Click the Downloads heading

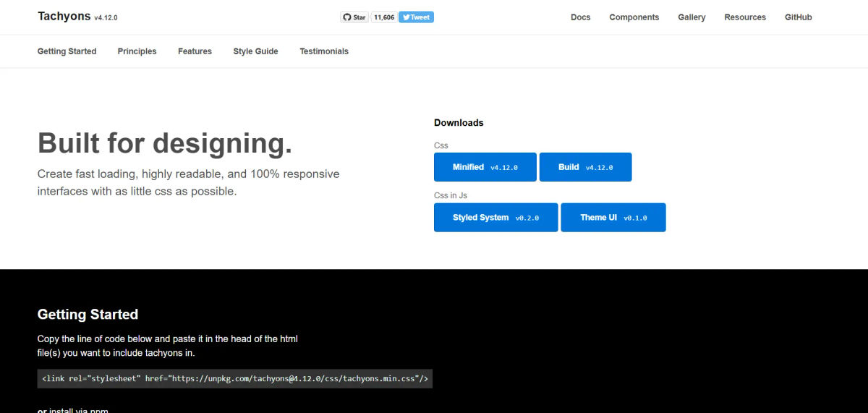click(x=459, y=123)
